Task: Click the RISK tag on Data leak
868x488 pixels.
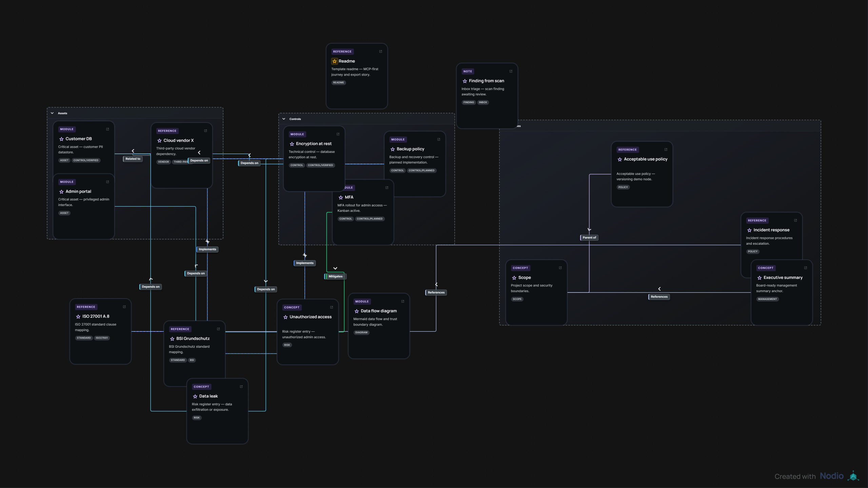Action: (197, 418)
